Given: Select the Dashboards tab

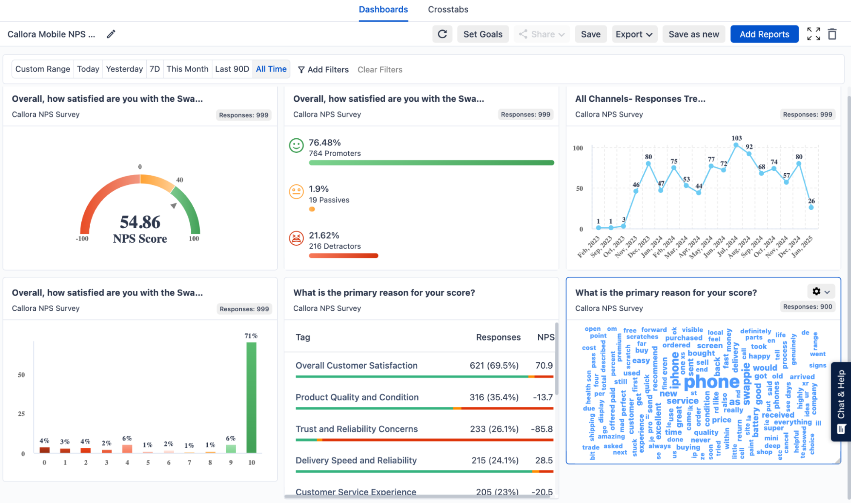Looking at the screenshot, I should click(x=383, y=9).
